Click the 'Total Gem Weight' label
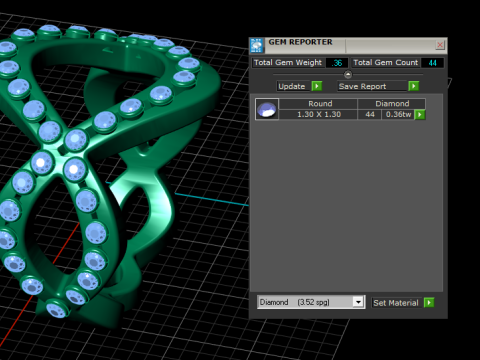Image resolution: width=480 pixels, height=360 pixels. click(x=288, y=63)
